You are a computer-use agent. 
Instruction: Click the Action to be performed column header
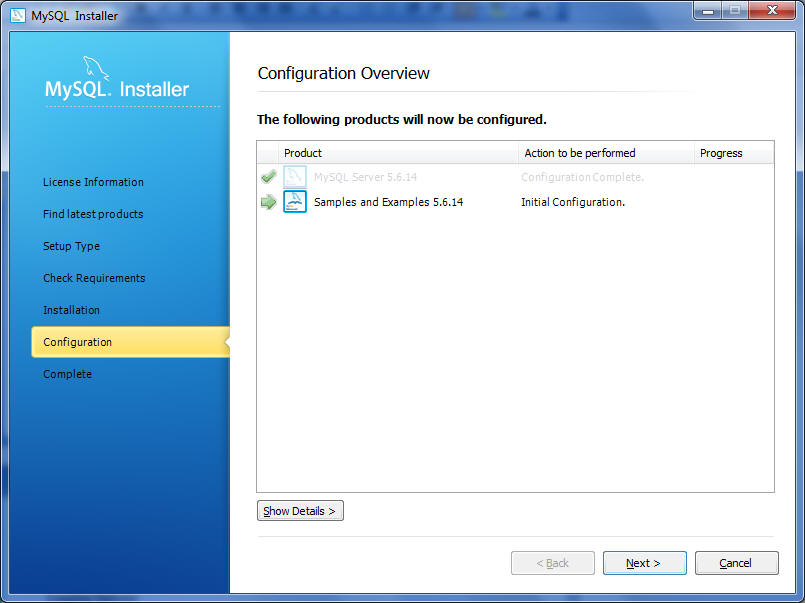(606, 153)
